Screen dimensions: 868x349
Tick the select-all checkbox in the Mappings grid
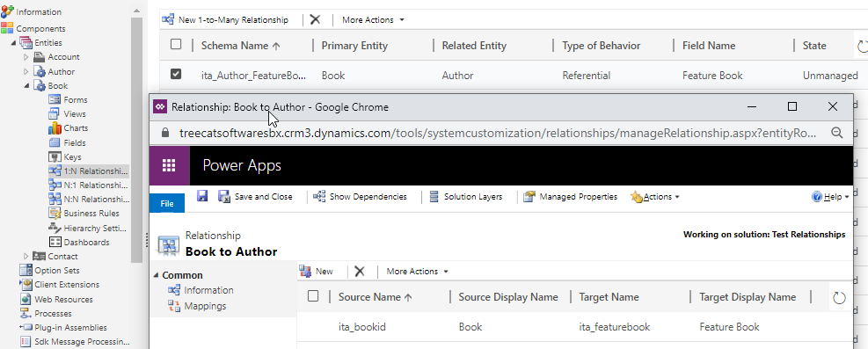coord(313,296)
